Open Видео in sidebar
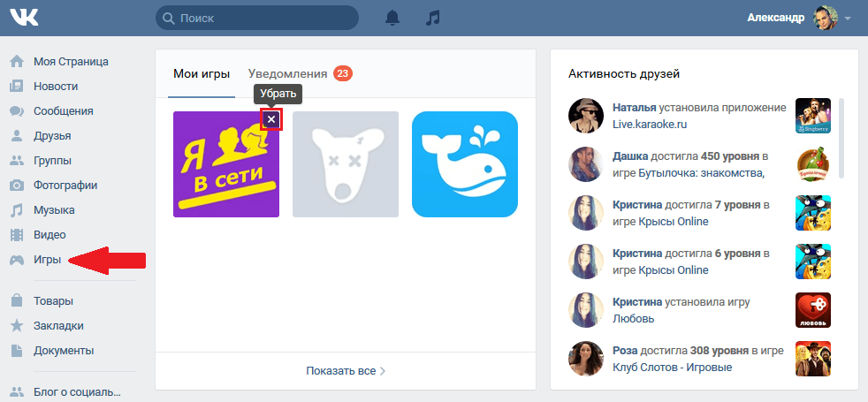The image size is (868, 402). [x=49, y=234]
